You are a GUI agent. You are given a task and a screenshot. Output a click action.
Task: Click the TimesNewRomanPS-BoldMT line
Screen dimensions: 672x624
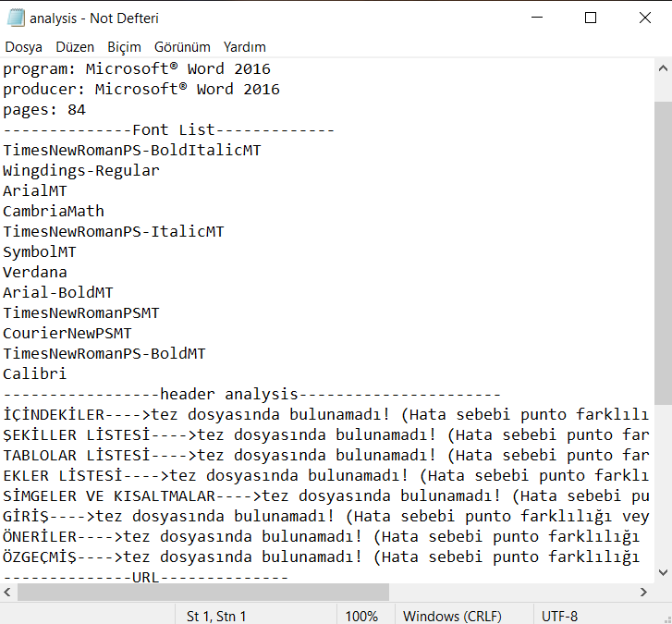tap(104, 353)
